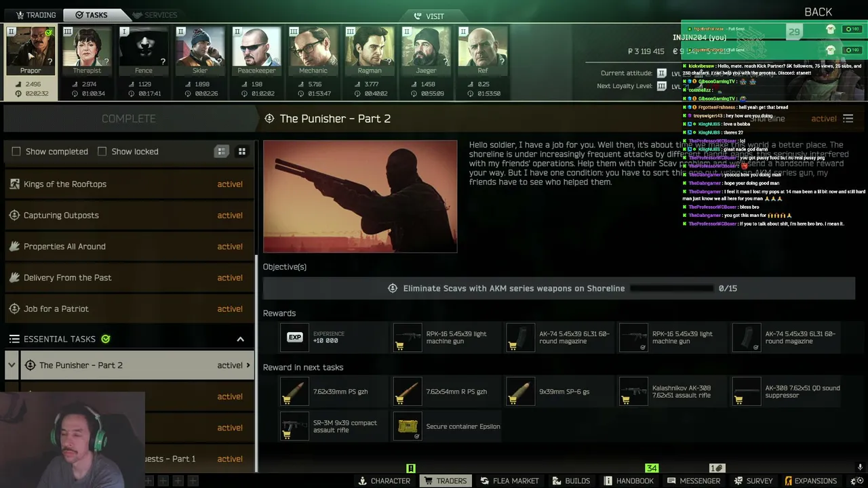This screenshot has width=868, height=488.
Task: Select the Skier trader portrait
Action: [200, 52]
